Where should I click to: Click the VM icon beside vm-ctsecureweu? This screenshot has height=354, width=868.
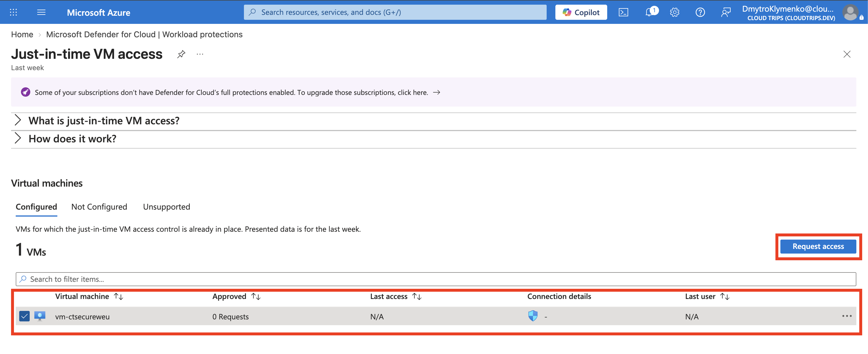tap(40, 316)
